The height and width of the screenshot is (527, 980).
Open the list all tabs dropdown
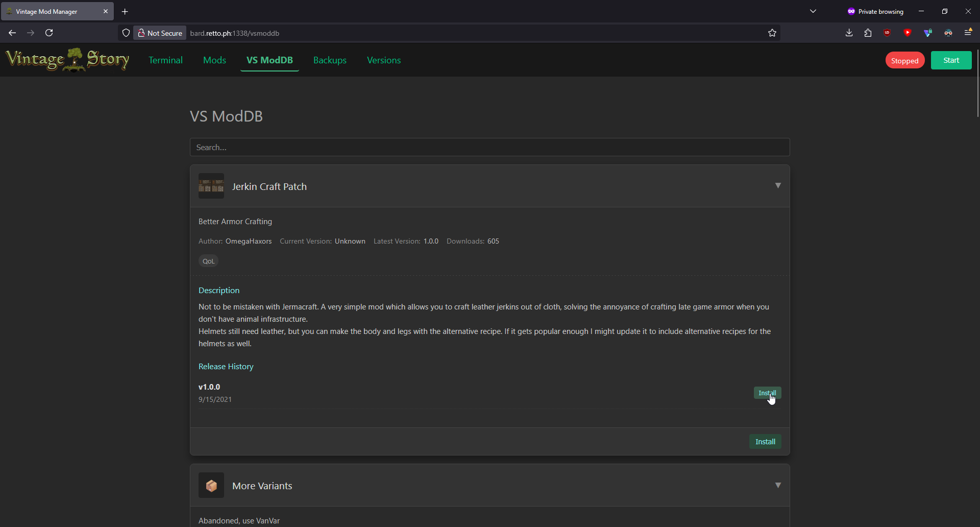click(813, 11)
